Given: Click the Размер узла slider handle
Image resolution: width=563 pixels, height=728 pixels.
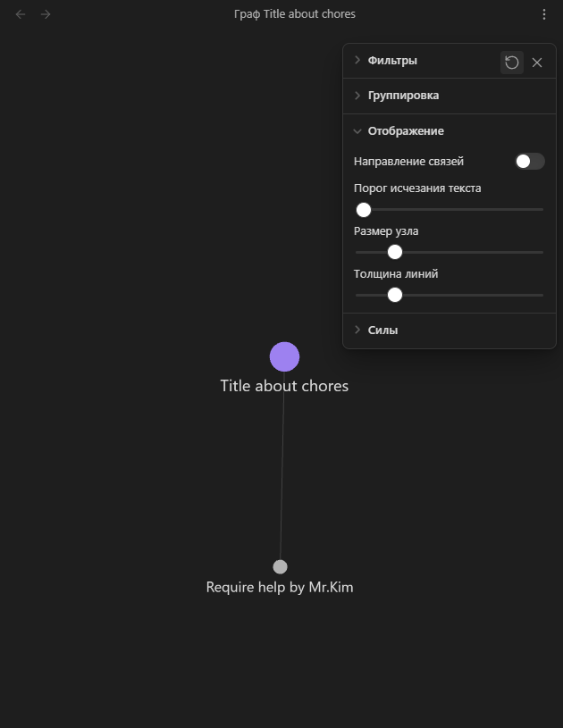Looking at the screenshot, I should point(395,252).
